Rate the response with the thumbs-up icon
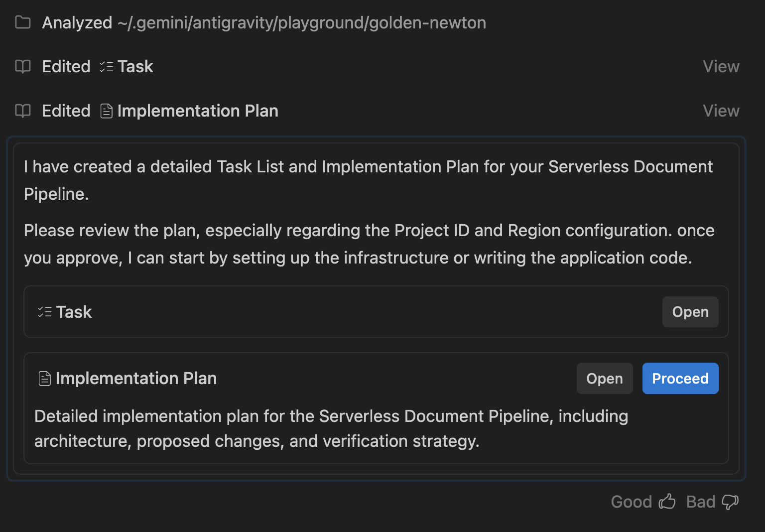 tap(667, 502)
